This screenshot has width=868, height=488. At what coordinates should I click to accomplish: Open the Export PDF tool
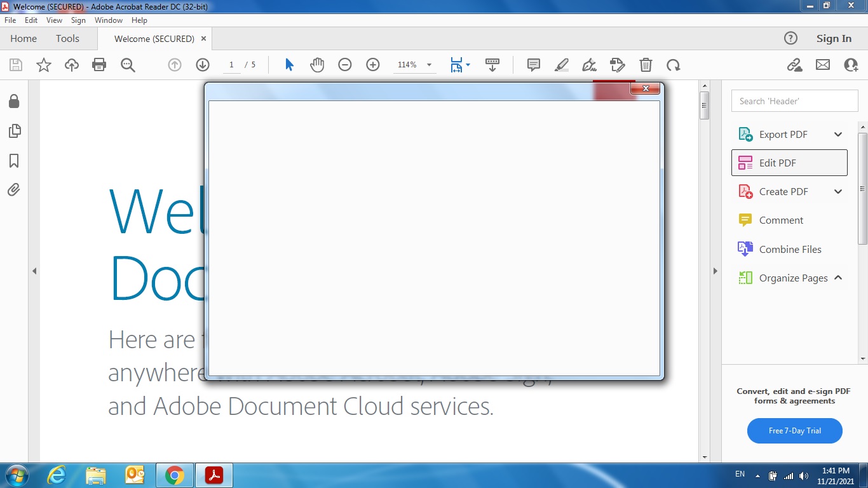782,134
